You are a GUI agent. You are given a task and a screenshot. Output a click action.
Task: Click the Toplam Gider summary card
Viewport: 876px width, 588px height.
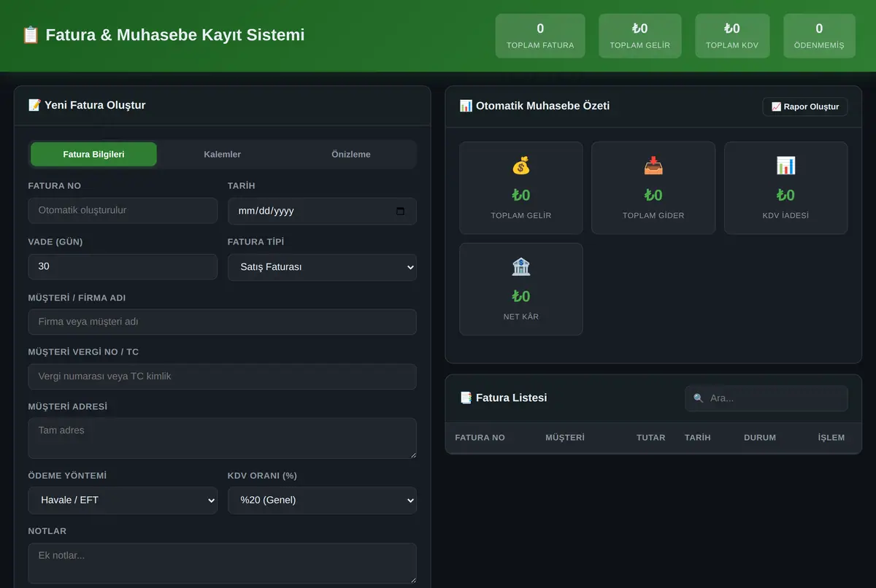tap(653, 188)
